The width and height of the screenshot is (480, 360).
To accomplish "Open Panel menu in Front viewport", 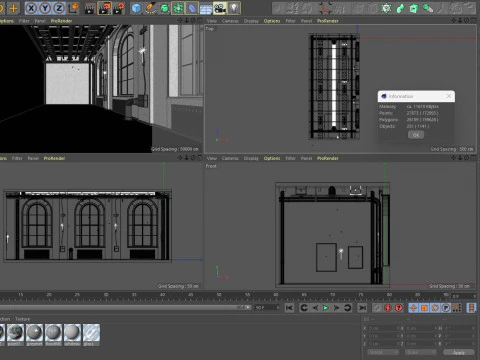I will click(306, 158).
